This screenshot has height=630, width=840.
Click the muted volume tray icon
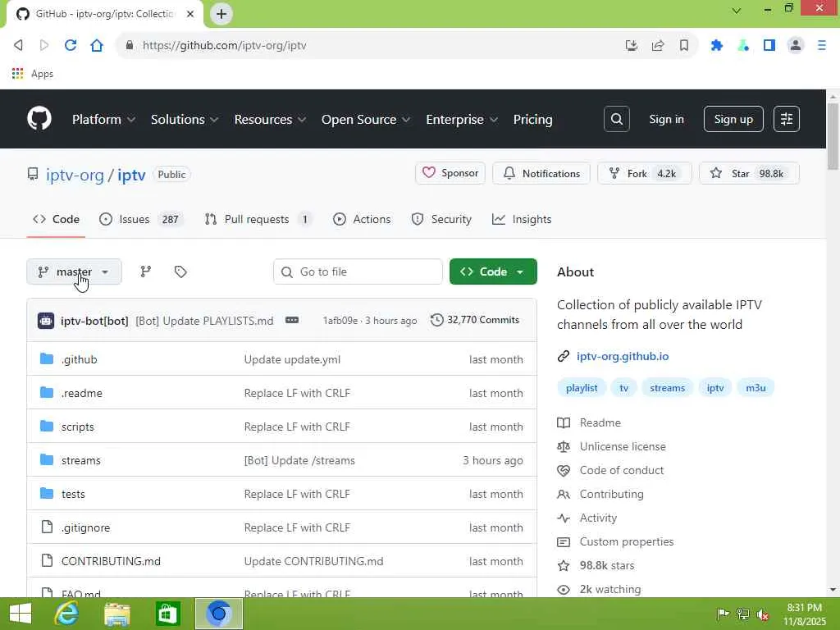pyautogui.click(x=762, y=614)
